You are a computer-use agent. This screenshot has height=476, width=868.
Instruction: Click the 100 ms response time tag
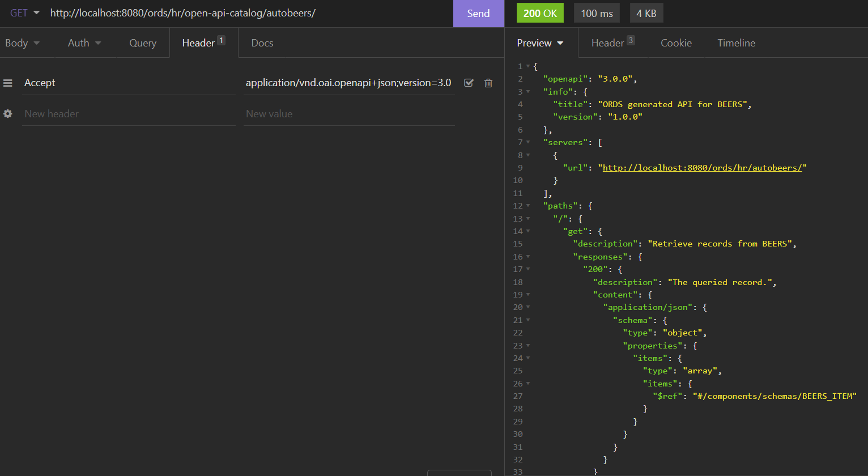pyautogui.click(x=597, y=13)
